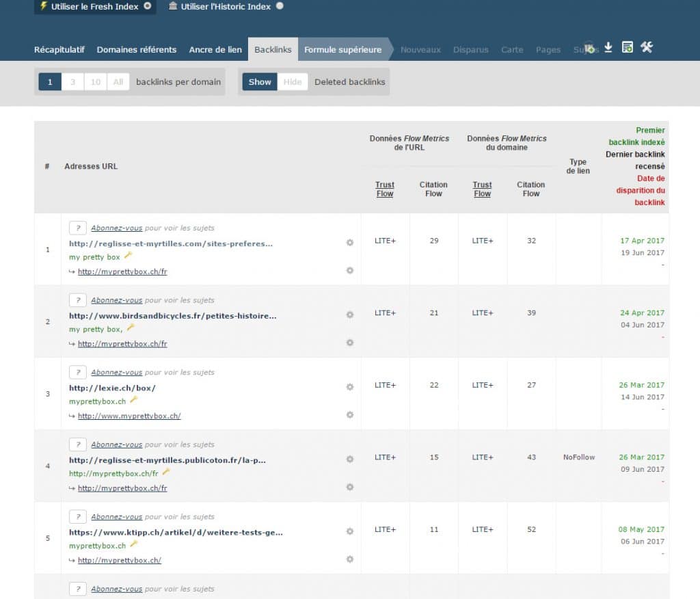This screenshot has width=700, height=599.
Task: Click Abonnez-vous link in row 3
Action: tap(116, 372)
